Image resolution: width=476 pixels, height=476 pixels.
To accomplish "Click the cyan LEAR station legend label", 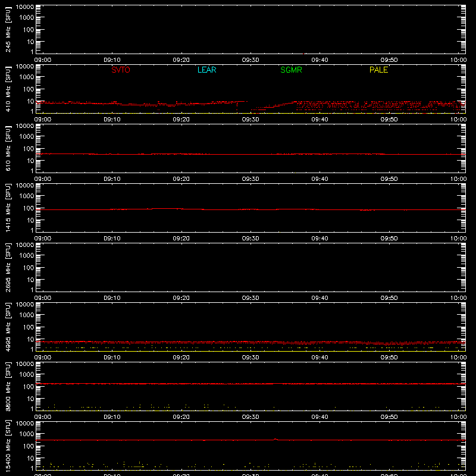I will coord(206,70).
